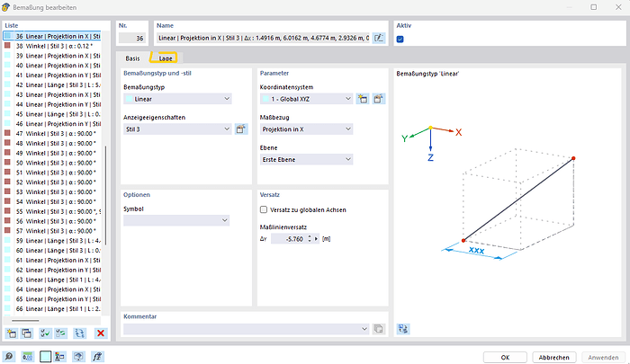Image resolution: width=630 pixels, height=364 pixels.
Task: Click the red delete icon below the list
Action: coord(101,333)
